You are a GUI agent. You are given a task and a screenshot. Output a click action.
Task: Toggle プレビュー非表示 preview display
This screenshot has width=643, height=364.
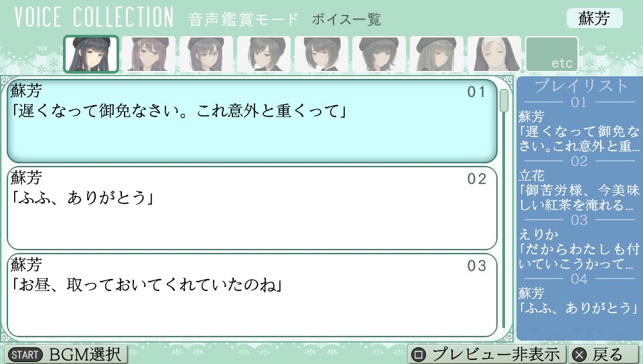[487, 354]
